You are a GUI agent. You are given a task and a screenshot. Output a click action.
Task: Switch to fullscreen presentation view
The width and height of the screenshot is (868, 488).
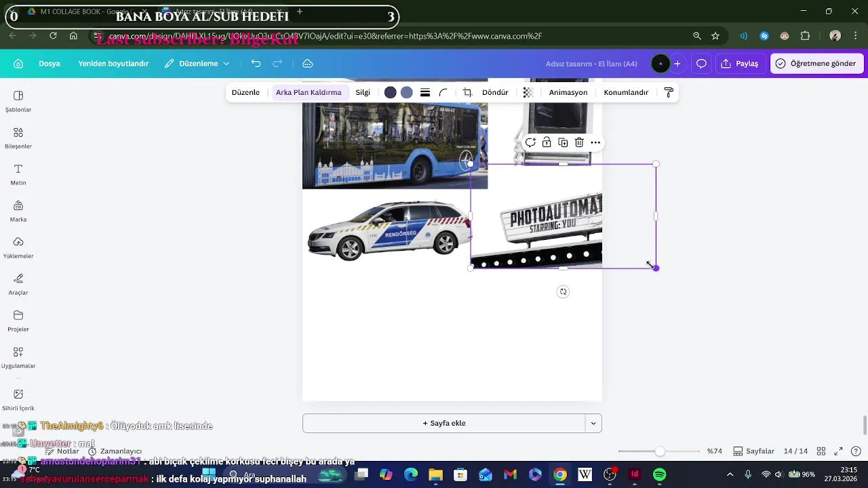(838, 451)
